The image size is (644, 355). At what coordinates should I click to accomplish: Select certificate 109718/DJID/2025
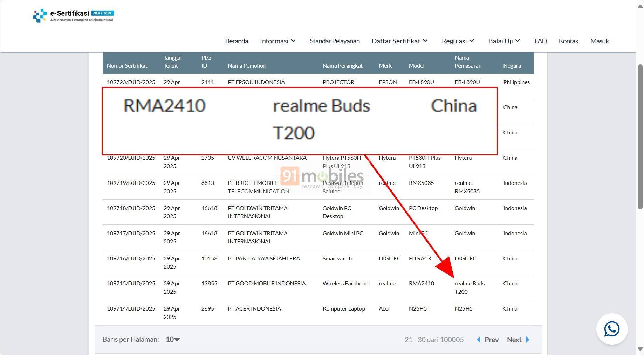[131, 208]
